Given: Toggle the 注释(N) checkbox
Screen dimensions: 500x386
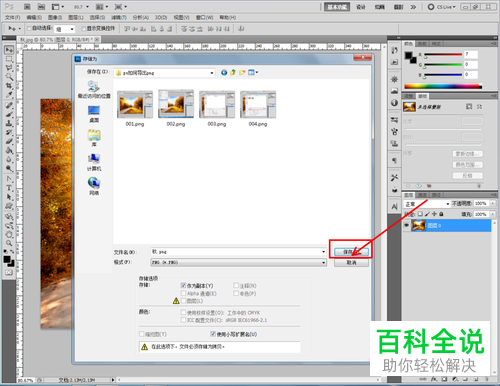Looking at the screenshot, I should (236, 285).
